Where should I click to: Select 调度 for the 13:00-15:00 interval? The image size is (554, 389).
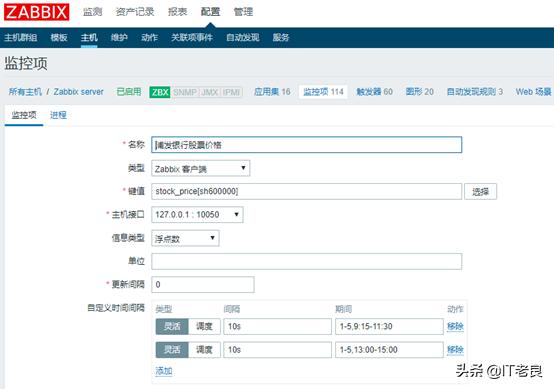(x=204, y=350)
